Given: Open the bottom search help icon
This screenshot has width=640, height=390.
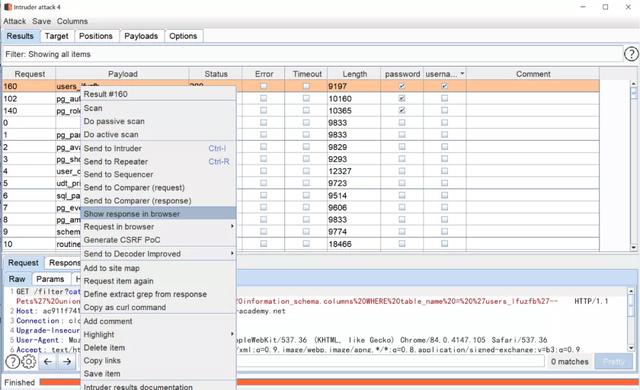Looking at the screenshot, I should pos(12,361).
